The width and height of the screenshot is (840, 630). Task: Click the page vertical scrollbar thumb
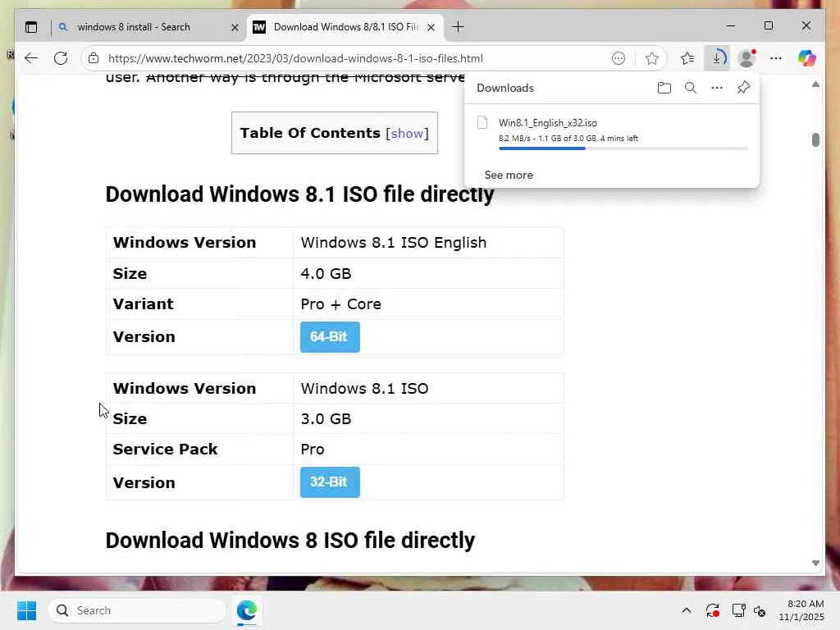point(815,139)
